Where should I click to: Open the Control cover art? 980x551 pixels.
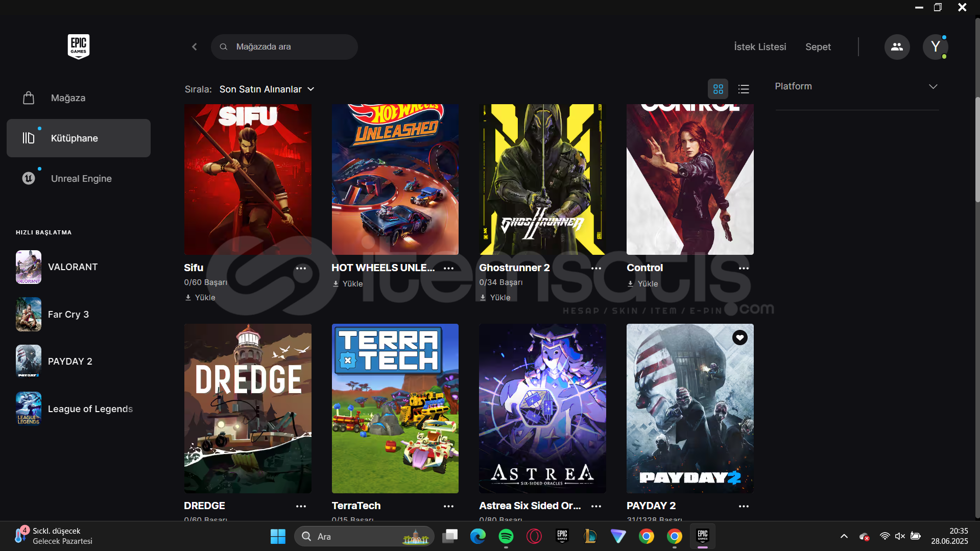pyautogui.click(x=690, y=179)
